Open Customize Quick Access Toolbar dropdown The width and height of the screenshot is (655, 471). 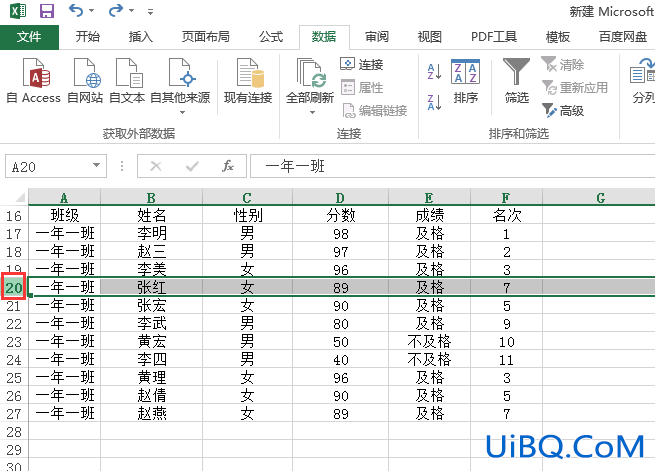150,12
